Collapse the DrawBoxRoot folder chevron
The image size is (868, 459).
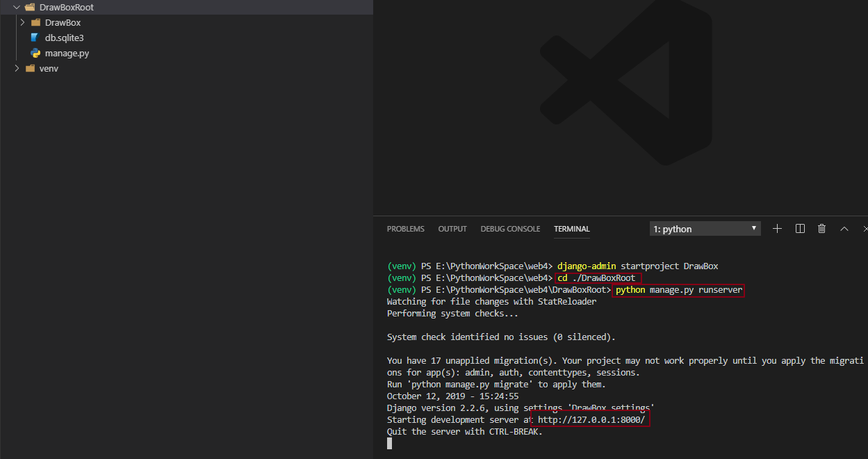(17, 7)
